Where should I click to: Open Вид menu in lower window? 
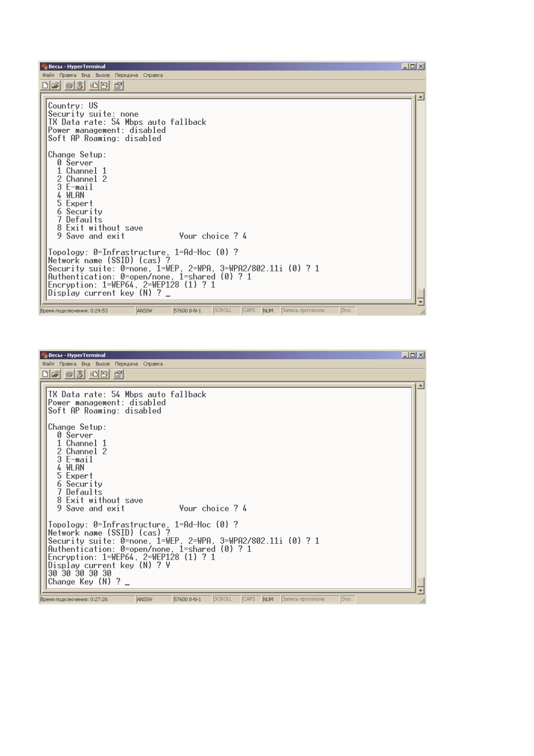click(x=86, y=364)
